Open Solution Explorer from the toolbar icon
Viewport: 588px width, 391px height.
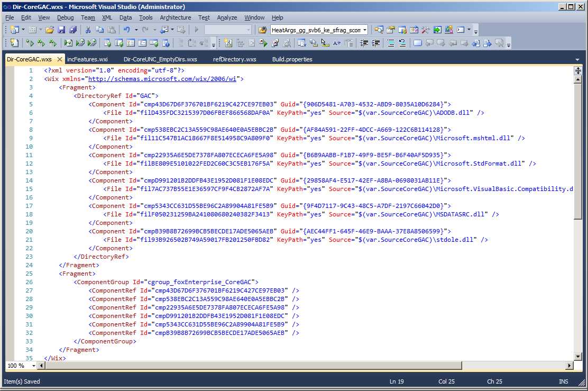pyautogui.click(x=379, y=30)
